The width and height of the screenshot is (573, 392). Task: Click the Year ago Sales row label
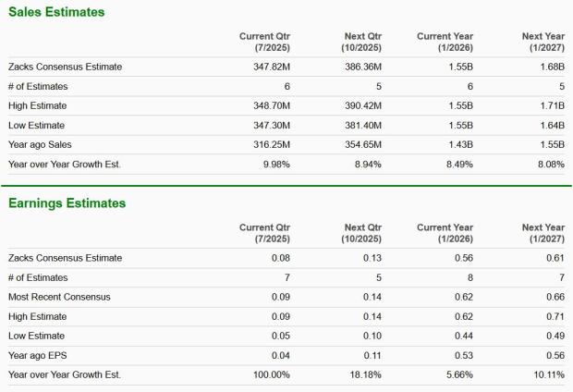(43, 144)
